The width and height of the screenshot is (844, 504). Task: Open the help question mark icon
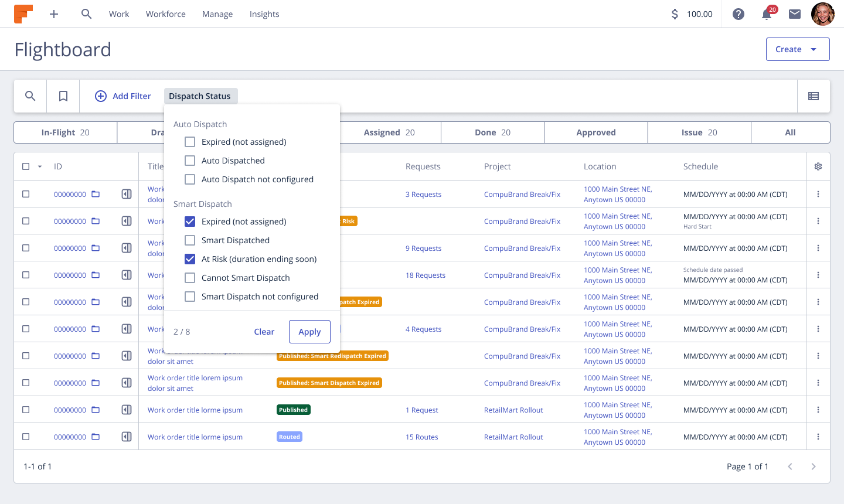point(738,14)
